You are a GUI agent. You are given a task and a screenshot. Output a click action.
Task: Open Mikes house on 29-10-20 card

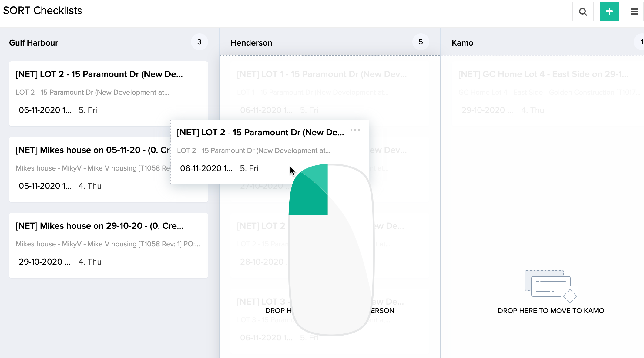(x=99, y=226)
